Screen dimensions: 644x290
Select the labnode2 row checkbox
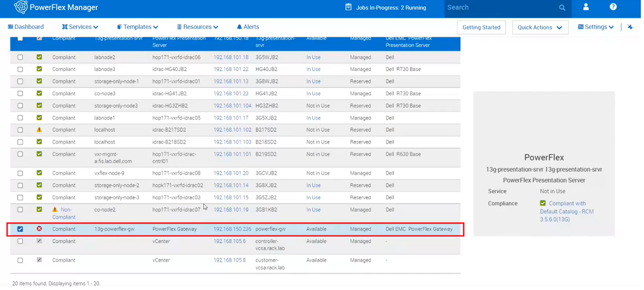[20, 58]
